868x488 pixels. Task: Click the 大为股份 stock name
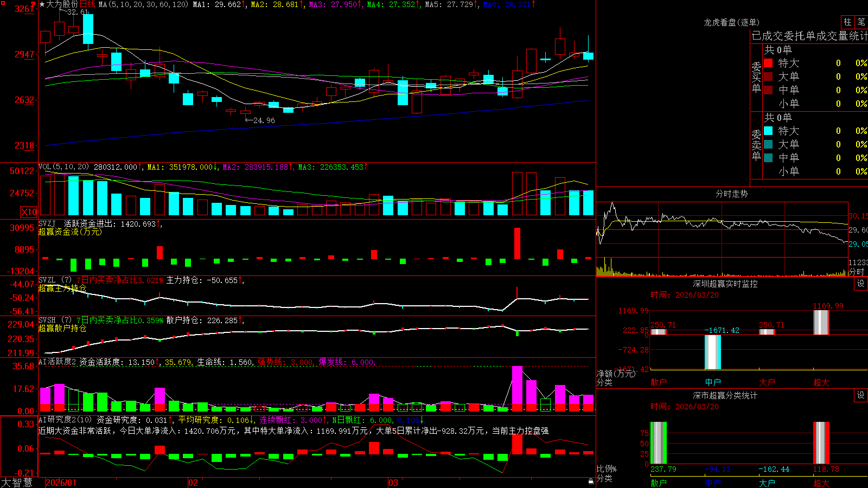pyautogui.click(x=62, y=4)
